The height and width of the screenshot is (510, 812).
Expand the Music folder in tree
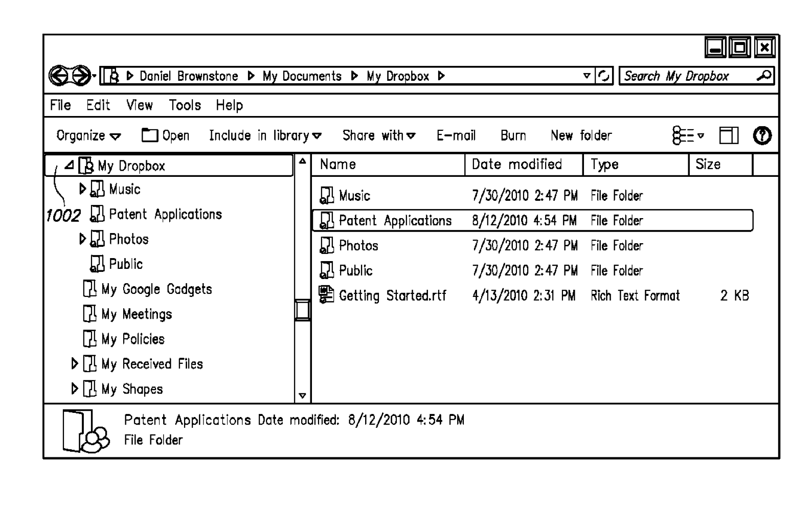[83, 190]
